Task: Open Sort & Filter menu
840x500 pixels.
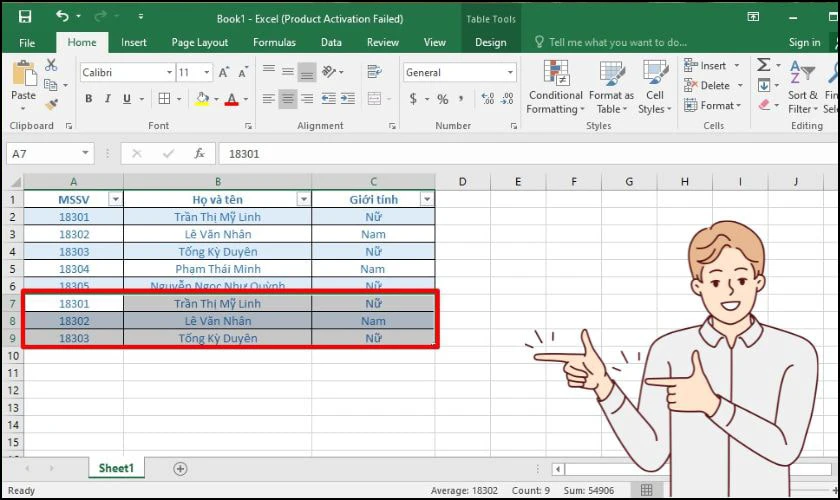Action: 802,87
